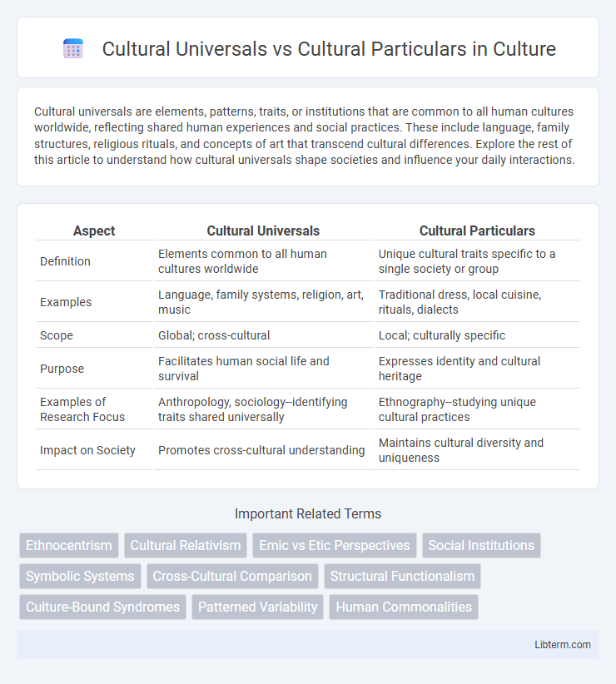Click the Aspect column header
The width and height of the screenshot is (616, 684).
pyautogui.click(x=94, y=230)
